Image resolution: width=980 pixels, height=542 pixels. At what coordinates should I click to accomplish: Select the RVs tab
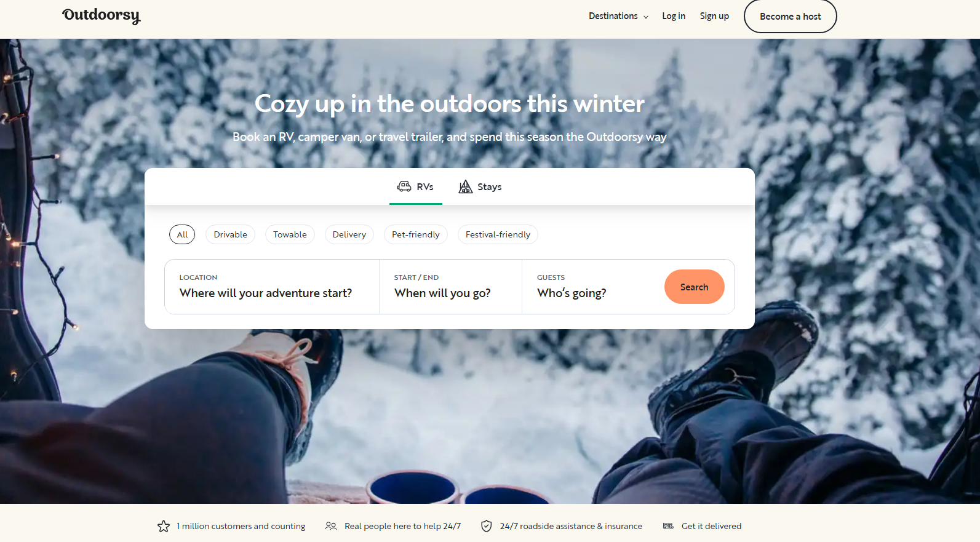pos(416,186)
